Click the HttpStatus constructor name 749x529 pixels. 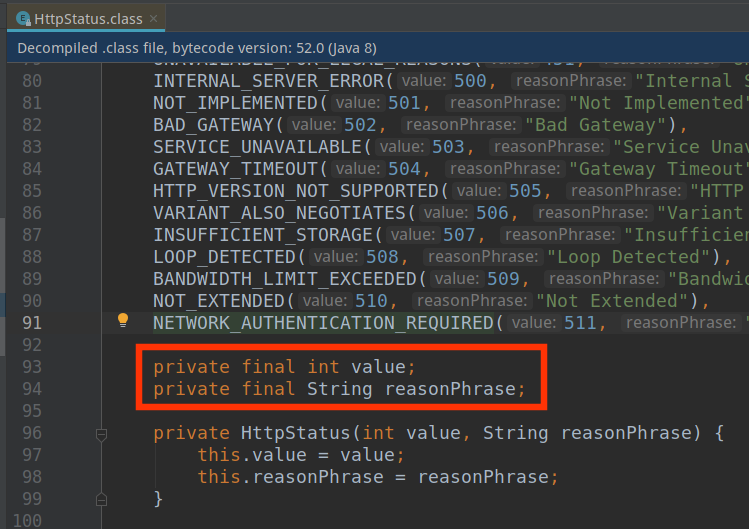(x=297, y=433)
